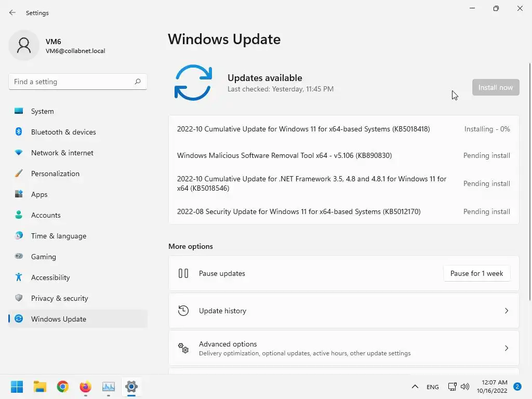This screenshot has height=399, width=532.
Task: Click the Time & language globe icon
Action: [x=19, y=235]
